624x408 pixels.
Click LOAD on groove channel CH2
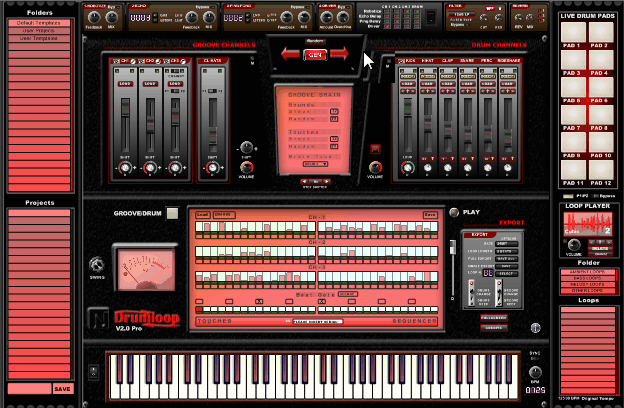coord(150,84)
